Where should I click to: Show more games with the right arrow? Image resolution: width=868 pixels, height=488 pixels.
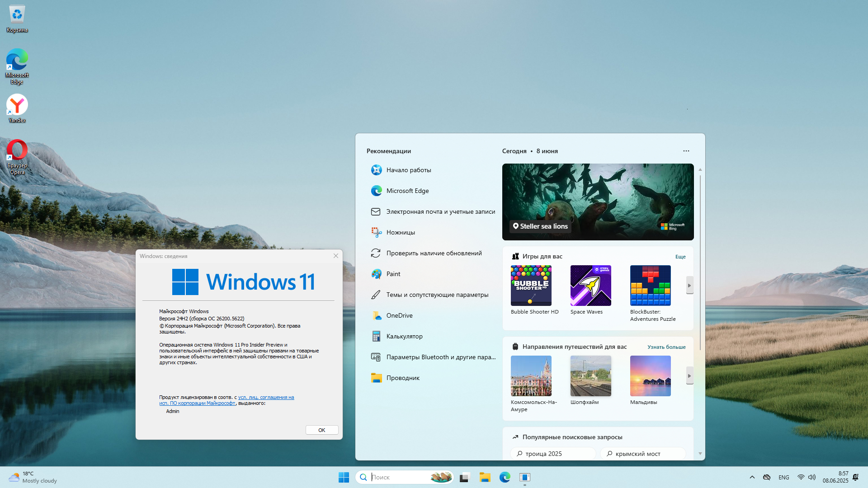click(x=689, y=286)
